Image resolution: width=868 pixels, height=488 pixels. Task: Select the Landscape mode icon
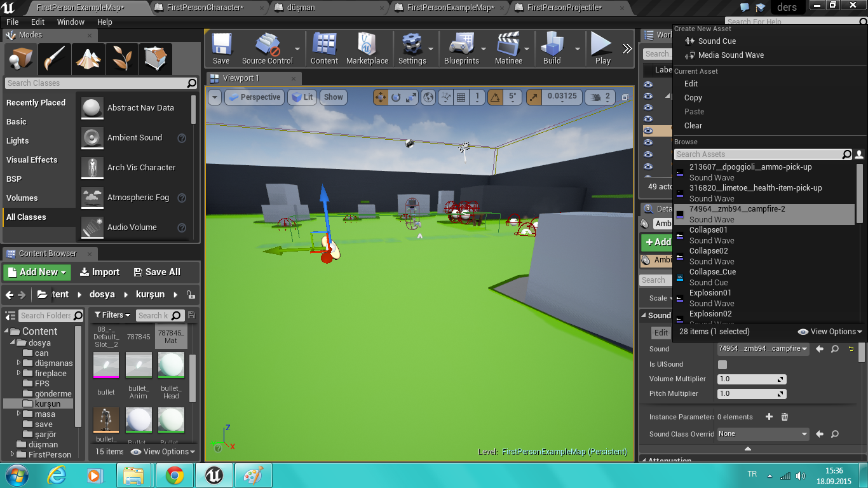[x=88, y=59]
